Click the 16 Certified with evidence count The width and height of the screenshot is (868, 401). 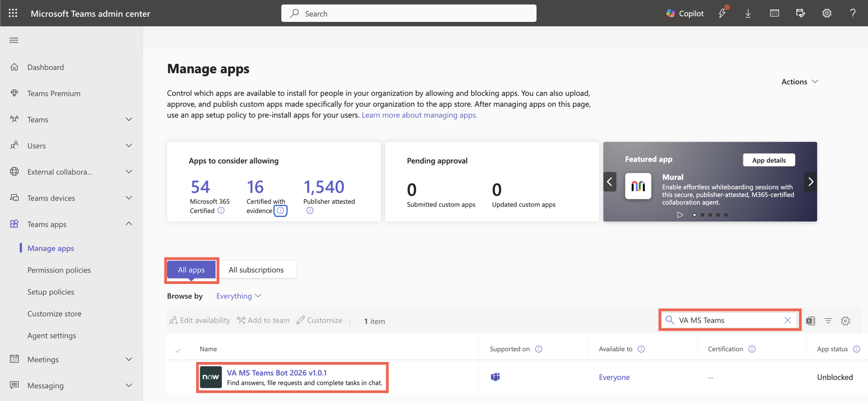coord(255,187)
